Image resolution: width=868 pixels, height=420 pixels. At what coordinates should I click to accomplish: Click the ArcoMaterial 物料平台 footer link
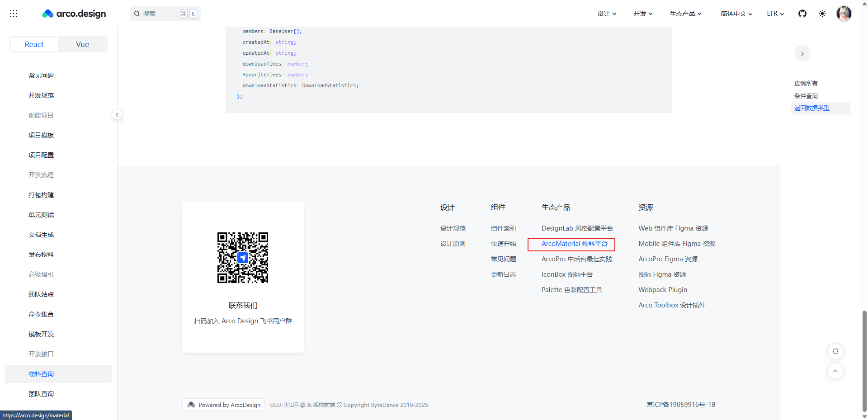click(x=574, y=244)
